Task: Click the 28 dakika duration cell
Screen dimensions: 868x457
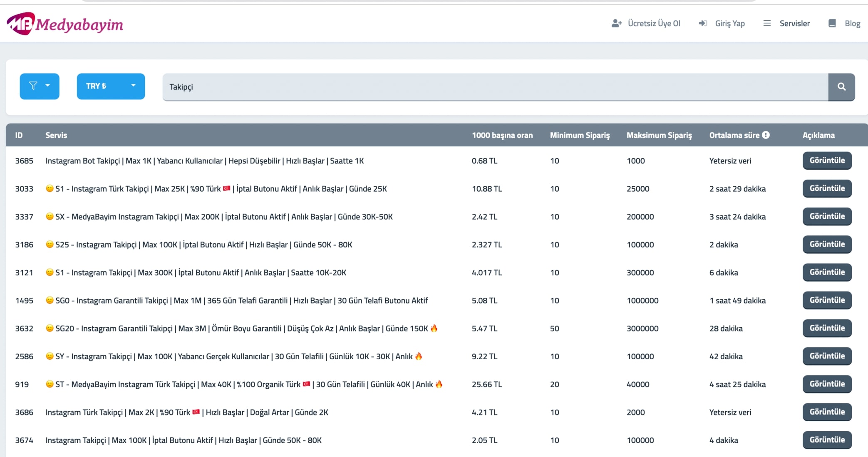Action: pos(726,329)
